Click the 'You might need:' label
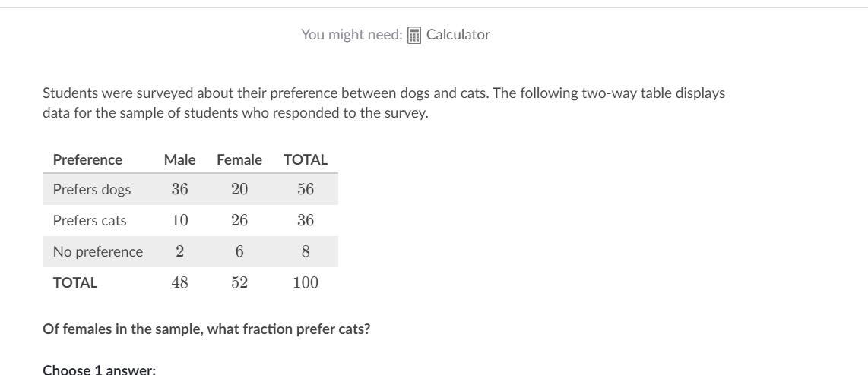The width and height of the screenshot is (868, 375). tap(351, 35)
